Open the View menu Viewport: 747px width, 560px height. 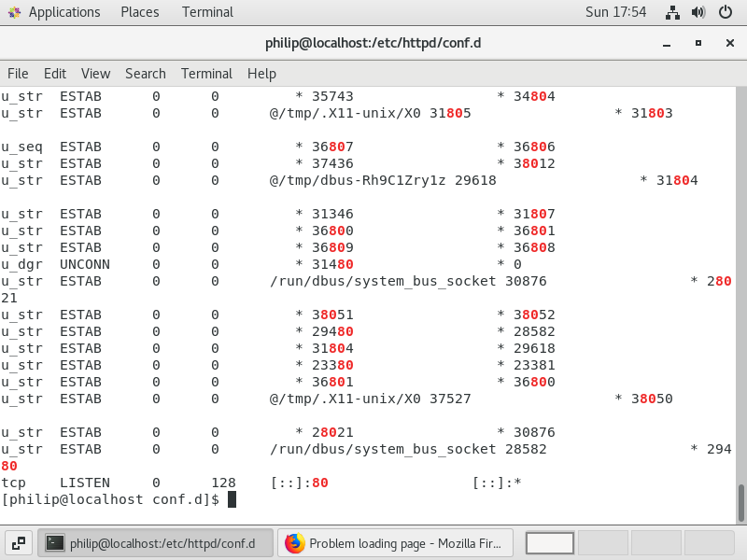point(95,74)
